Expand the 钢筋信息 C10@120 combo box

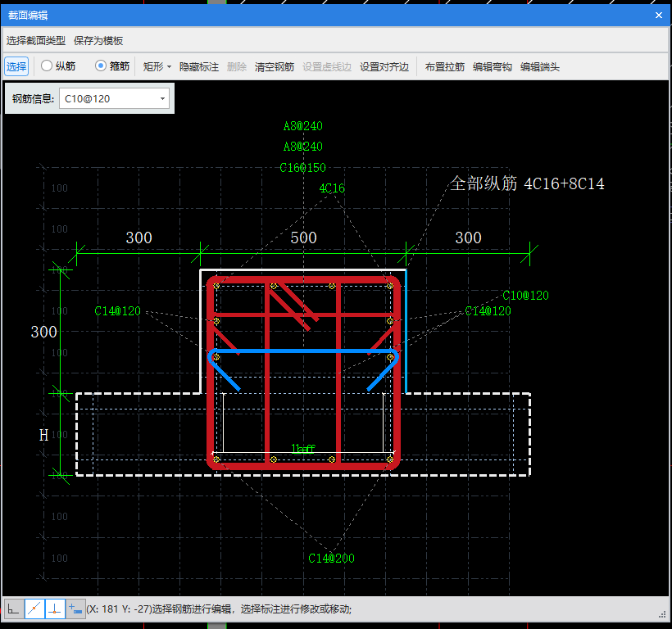(162, 99)
